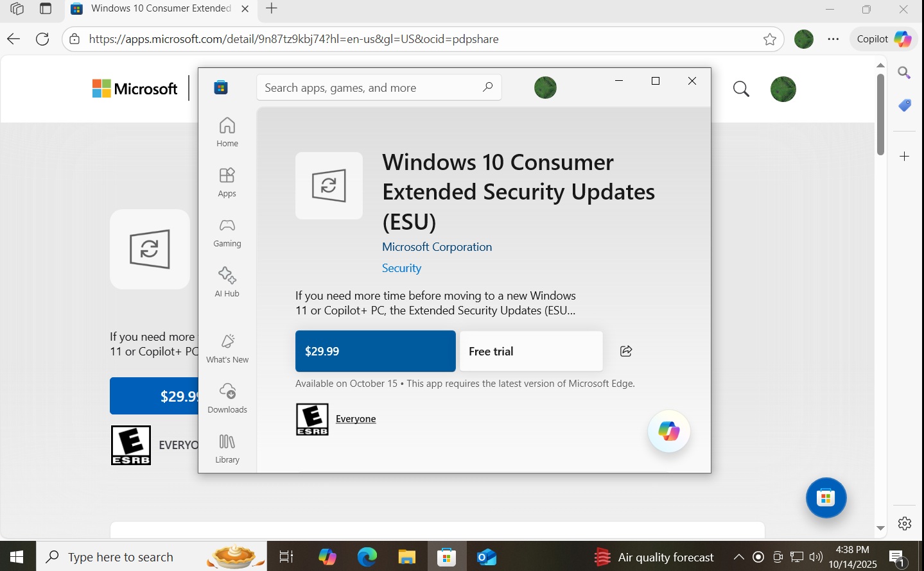Open Library in the Store sidebar
This screenshot has width=924, height=571.
[x=227, y=448]
